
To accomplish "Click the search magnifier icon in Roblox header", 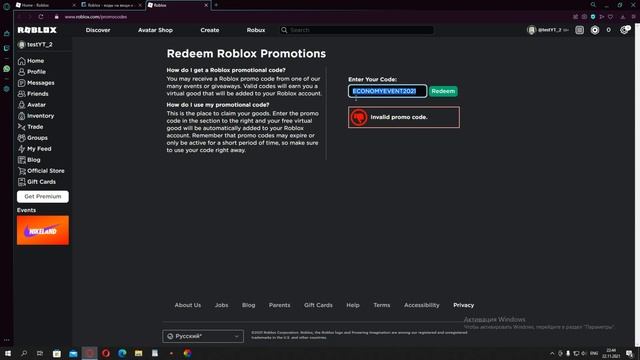I will [x=284, y=30].
